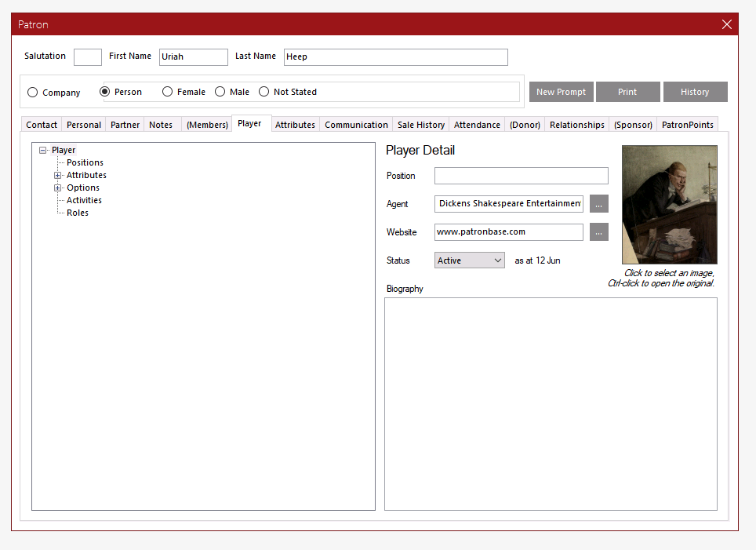This screenshot has width=756, height=550.
Task: Select the Options tree item label
Action: 83,188
